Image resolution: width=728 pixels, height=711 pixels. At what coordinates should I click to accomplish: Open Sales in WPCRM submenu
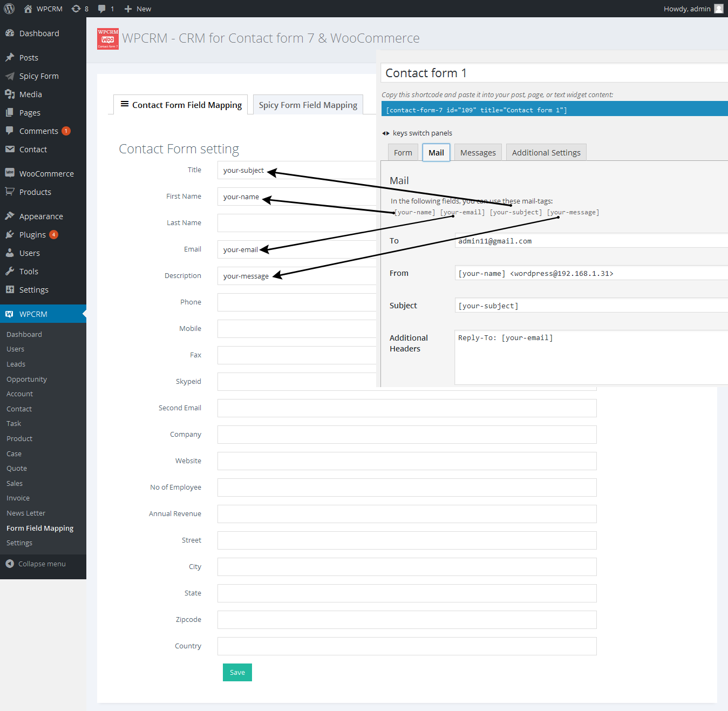pyautogui.click(x=15, y=483)
